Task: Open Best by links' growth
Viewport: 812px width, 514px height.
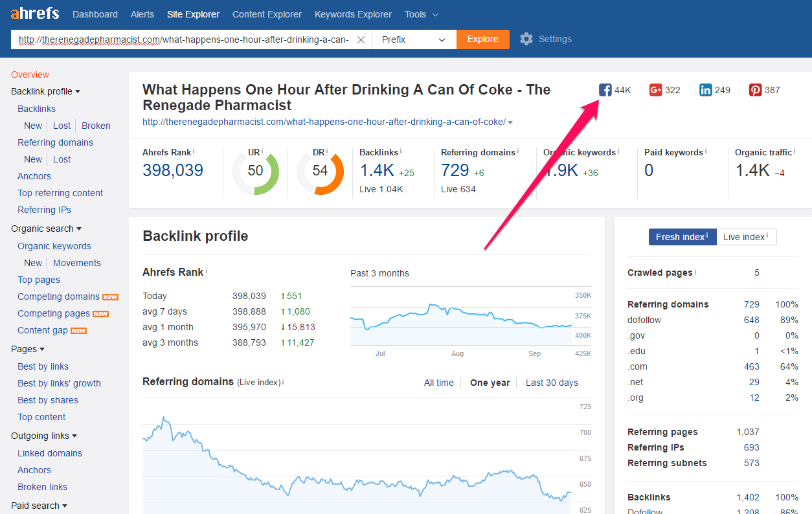Action: [59, 383]
